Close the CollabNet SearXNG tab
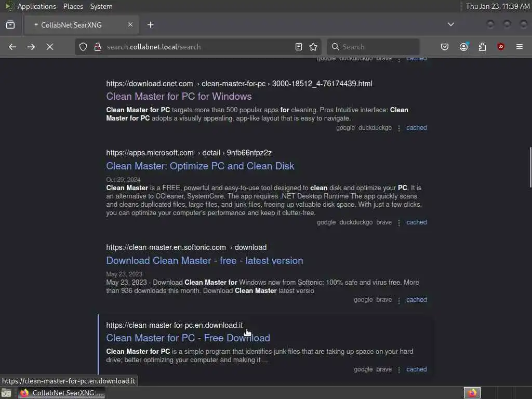 coord(130,25)
